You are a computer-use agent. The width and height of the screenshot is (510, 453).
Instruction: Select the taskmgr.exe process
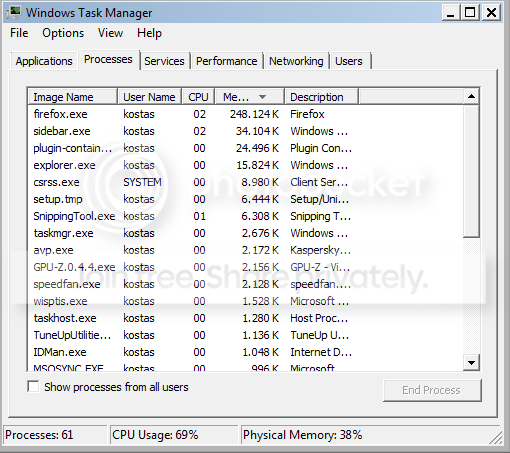point(246,233)
